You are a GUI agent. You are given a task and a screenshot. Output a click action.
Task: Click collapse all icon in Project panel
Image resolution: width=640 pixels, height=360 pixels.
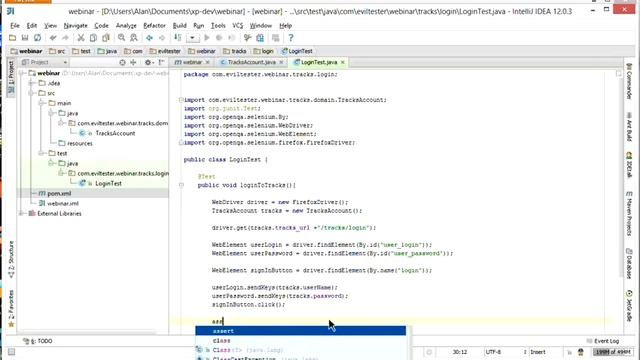(133, 62)
